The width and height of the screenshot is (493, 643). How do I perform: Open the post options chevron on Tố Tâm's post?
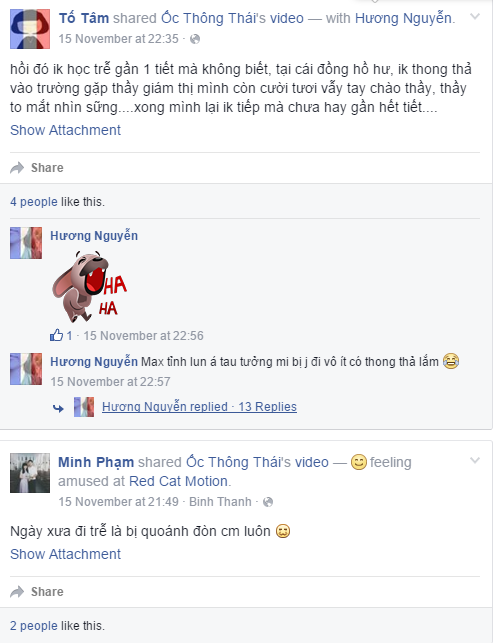[475, 17]
